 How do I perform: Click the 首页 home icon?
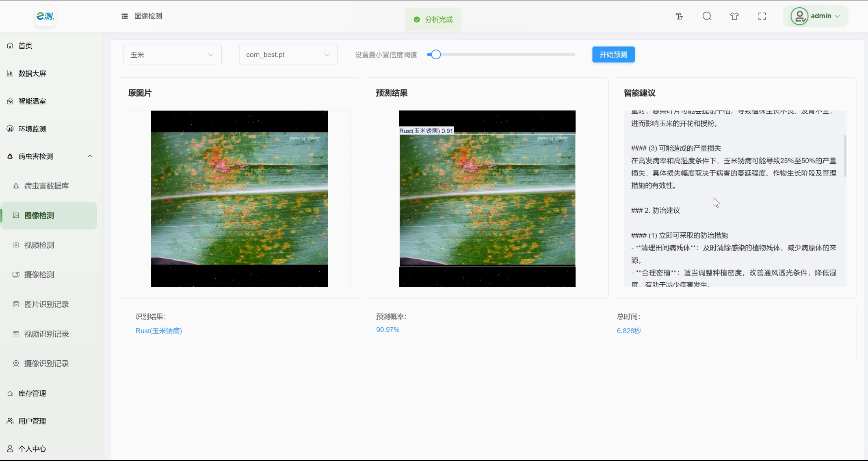point(10,45)
